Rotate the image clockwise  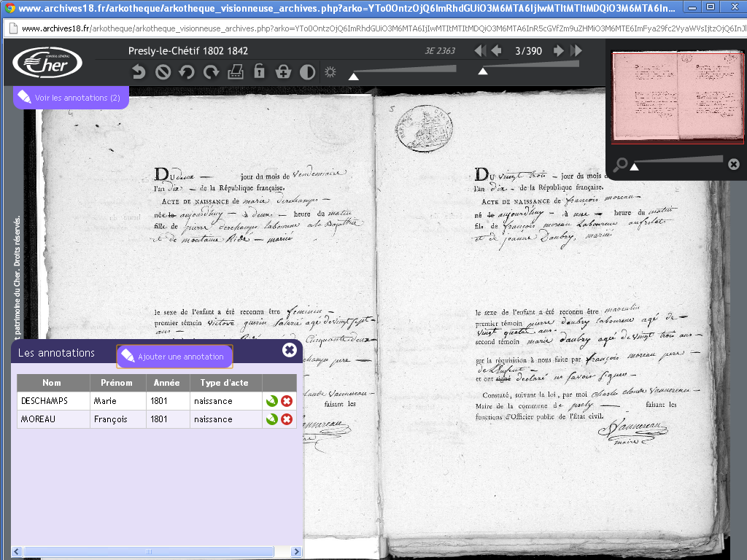[212, 71]
